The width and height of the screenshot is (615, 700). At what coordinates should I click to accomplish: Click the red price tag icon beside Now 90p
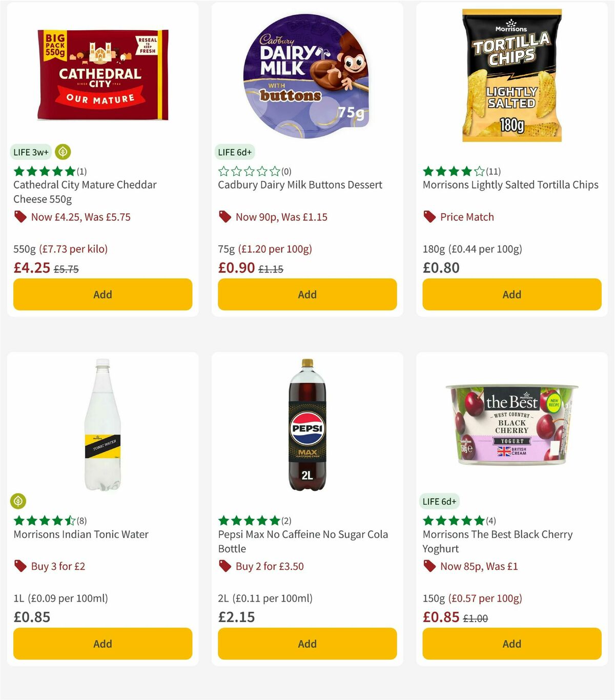(x=224, y=217)
